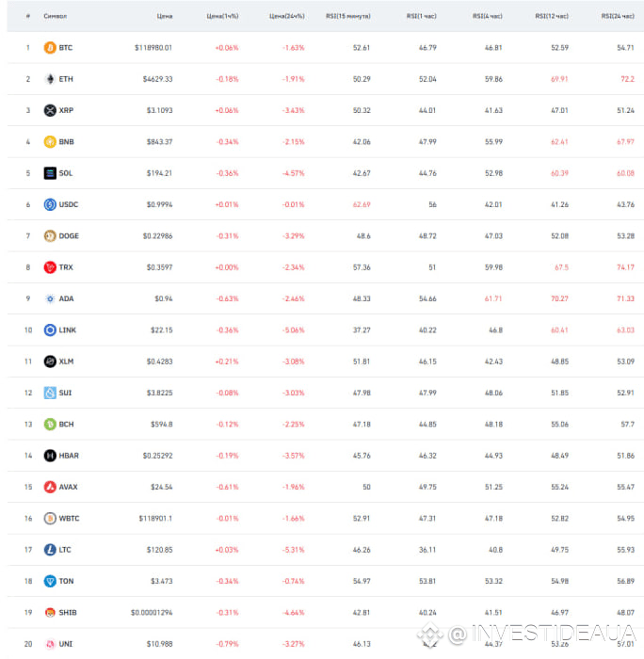Open the ADA symbol link
This screenshot has width=644, height=659.
pos(67,298)
